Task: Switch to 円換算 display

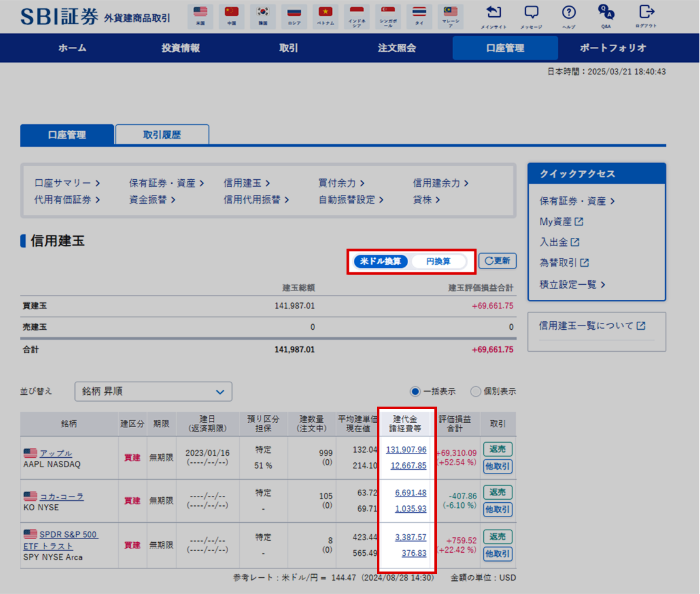Action: (438, 261)
